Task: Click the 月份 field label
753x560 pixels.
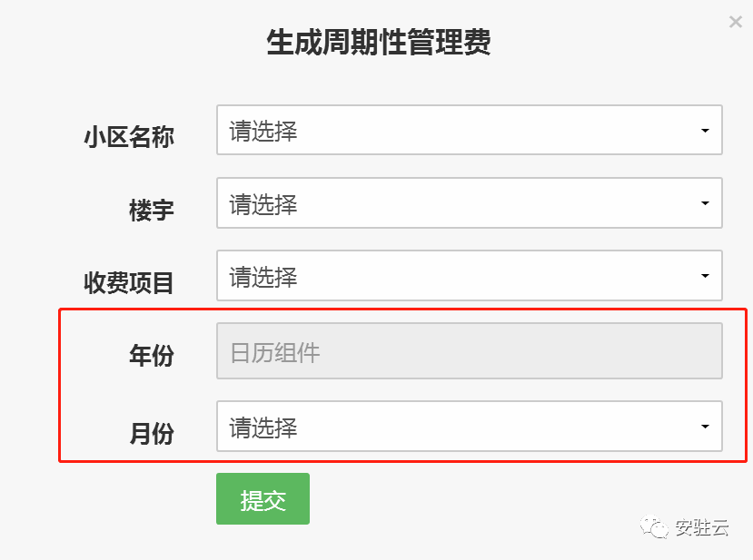Action: 152,433
